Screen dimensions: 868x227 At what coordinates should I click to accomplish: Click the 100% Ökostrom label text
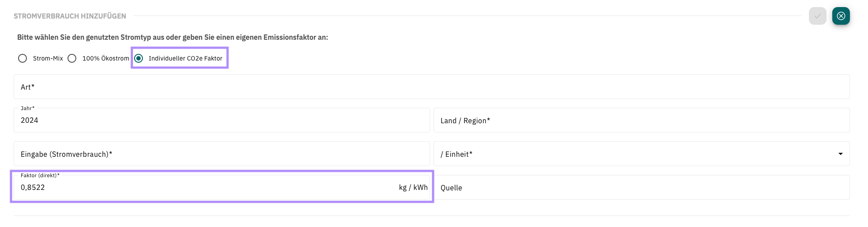pyautogui.click(x=106, y=58)
